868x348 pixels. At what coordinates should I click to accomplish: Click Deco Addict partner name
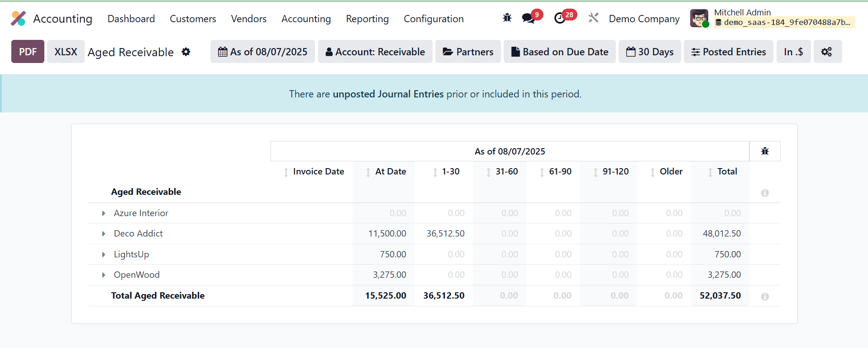[x=138, y=234]
